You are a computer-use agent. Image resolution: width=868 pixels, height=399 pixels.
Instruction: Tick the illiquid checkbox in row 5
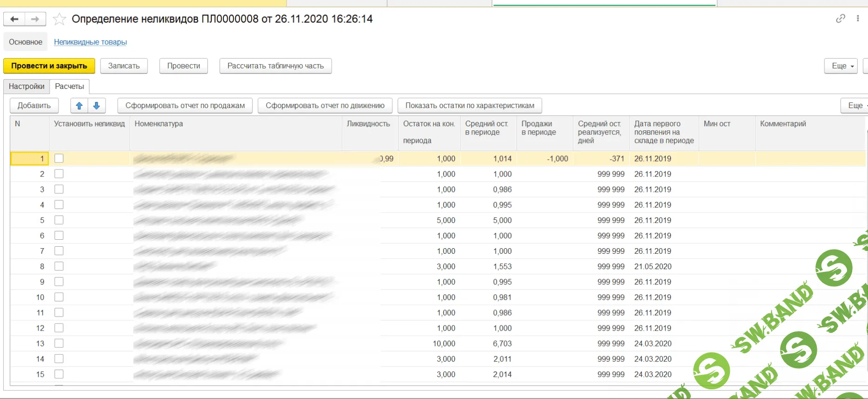coord(59,220)
